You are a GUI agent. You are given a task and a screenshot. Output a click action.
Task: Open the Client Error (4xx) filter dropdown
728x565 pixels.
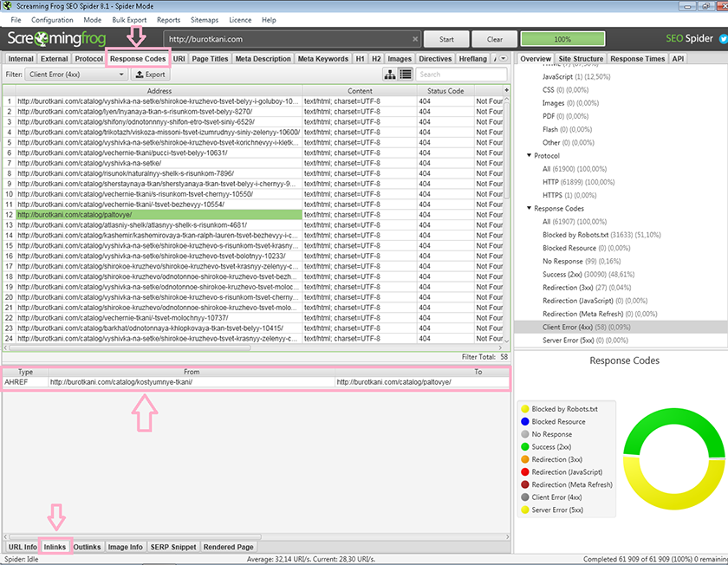point(76,75)
